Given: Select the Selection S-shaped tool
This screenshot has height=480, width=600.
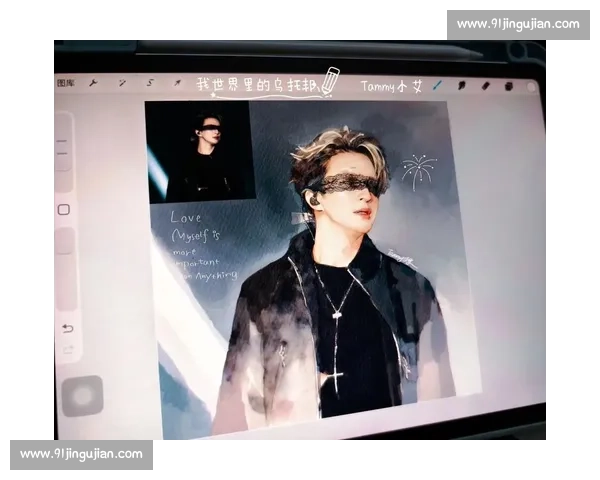Looking at the screenshot, I should pos(150,83).
